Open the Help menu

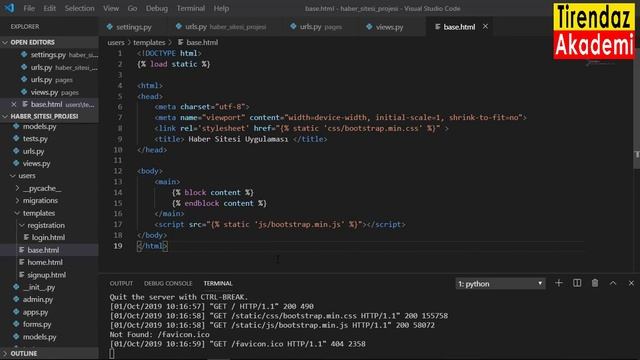(221, 8)
